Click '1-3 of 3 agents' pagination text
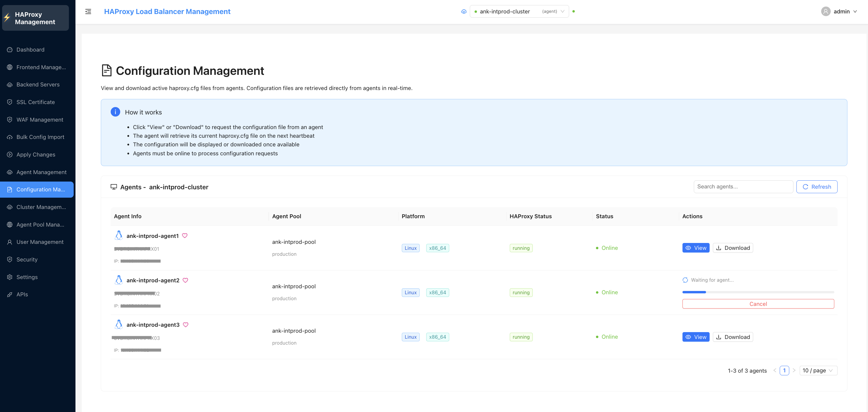This screenshot has height=412, width=868. tap(747, 371)
